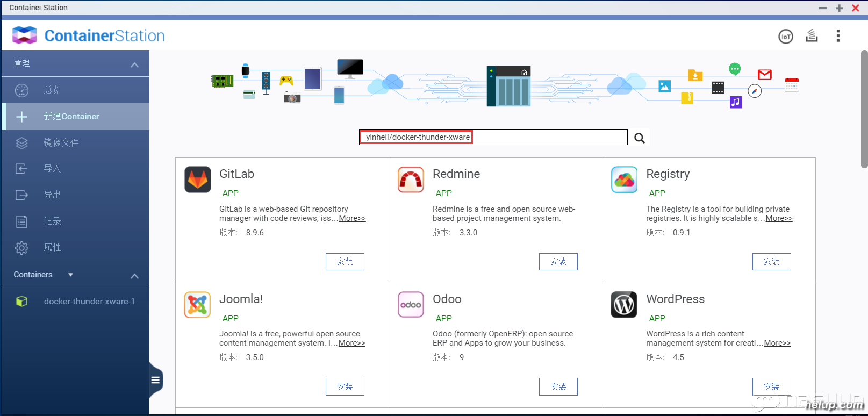Click the network diagram banner image
This screenshot has height=416, width=868.
point(505,84)
